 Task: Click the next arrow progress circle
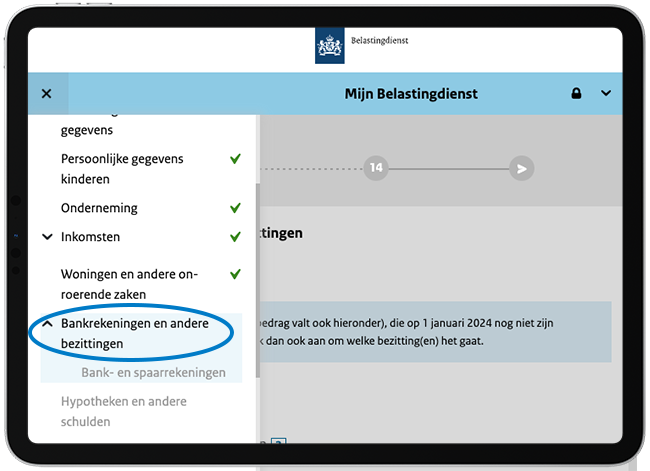pos(520,168)
